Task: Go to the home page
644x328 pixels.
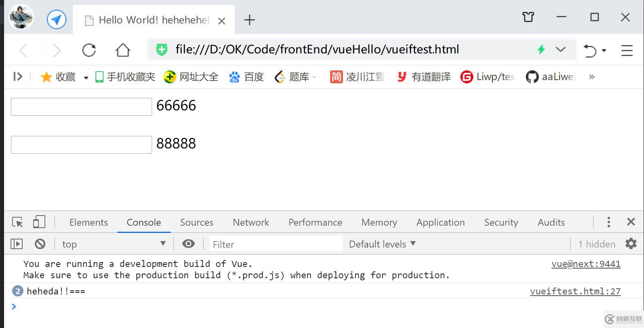Action: tap(123, 50)
